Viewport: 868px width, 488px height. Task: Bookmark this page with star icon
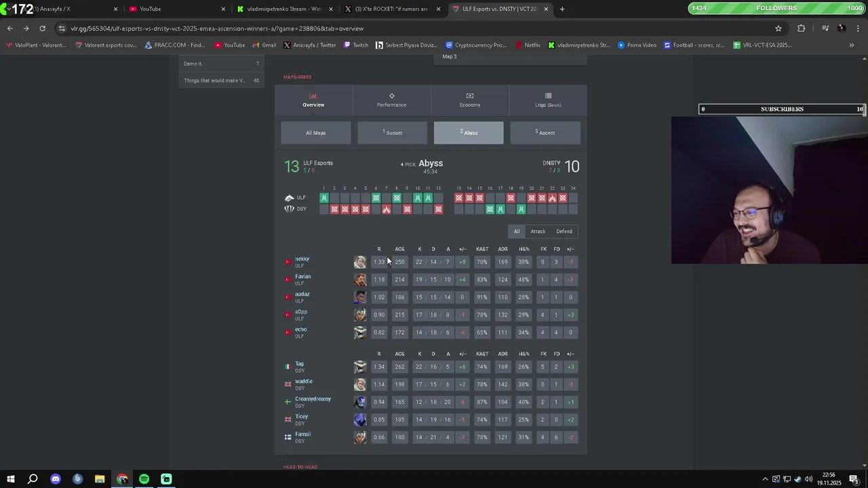click(778, 28)
